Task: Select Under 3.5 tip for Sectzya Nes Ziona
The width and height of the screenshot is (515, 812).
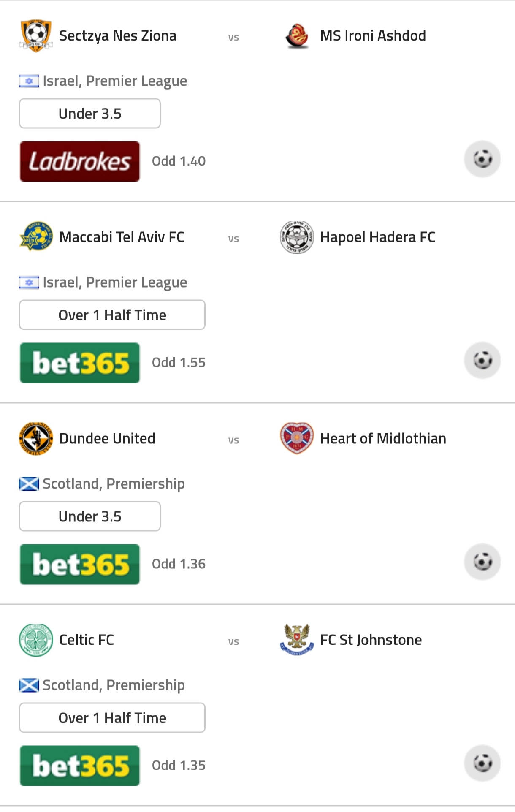Action: (x=90, y=114)
